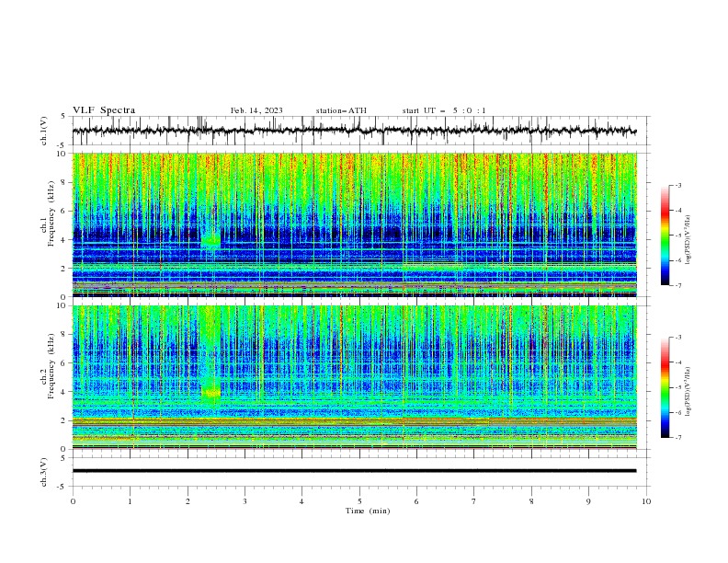Click the ch.1 spectrogram color bar
The height and width of the screenshot is (563, 728).
665,236
